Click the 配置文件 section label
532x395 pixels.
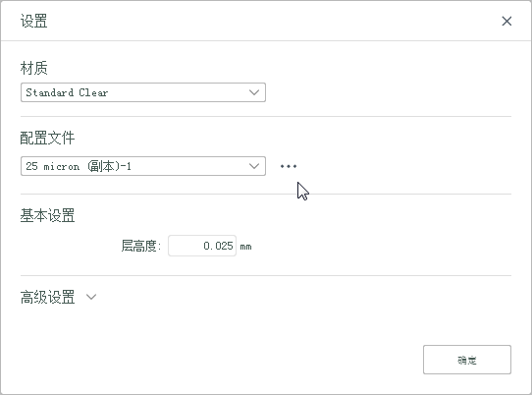point(47,138)
